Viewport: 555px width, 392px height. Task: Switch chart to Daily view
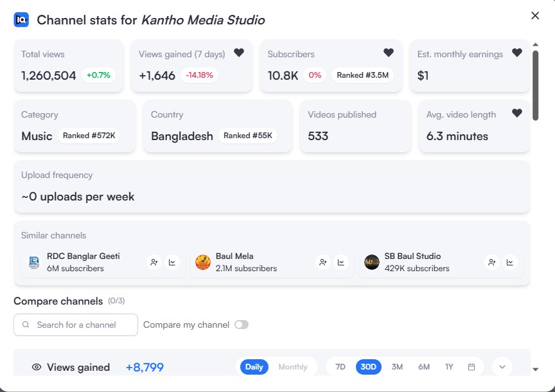[x=254, y=367]
